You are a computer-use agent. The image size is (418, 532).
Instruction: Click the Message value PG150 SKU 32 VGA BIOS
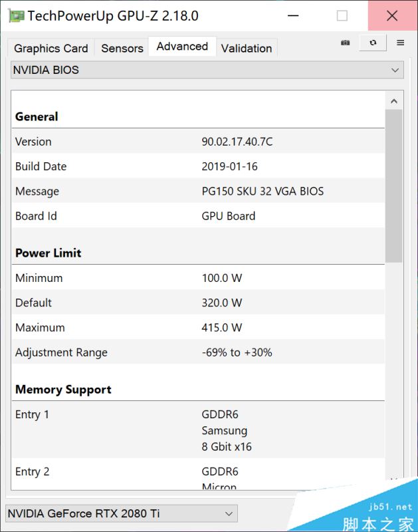click(262, 191)
